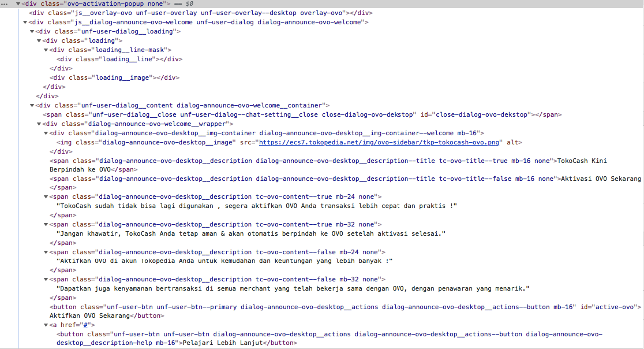The height and width of the screenshot is (349, 644).
Task: Click the "alt" attribute of the img
Action: point(512,142)
